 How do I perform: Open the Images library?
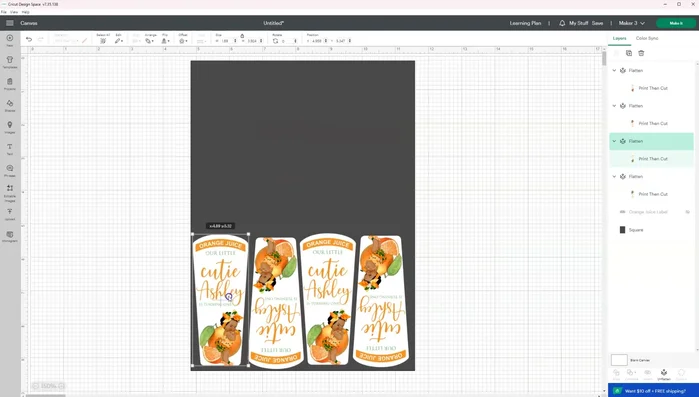click(10, 127)
